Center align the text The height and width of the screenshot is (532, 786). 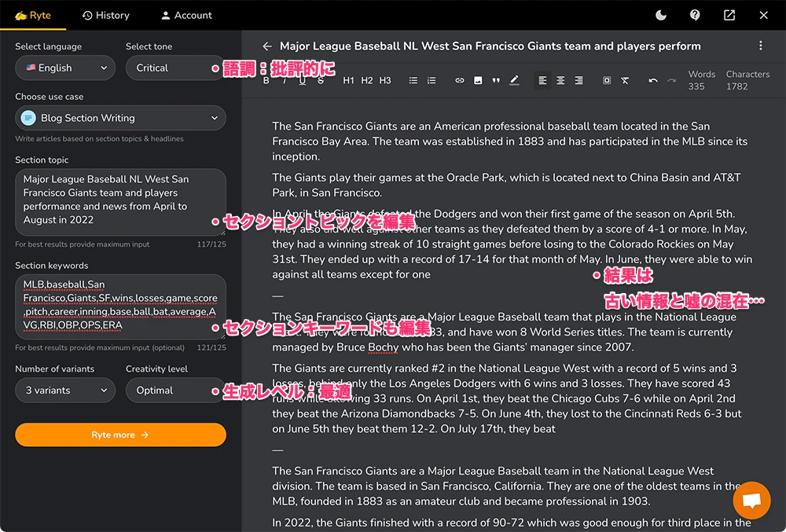[560, 80]
